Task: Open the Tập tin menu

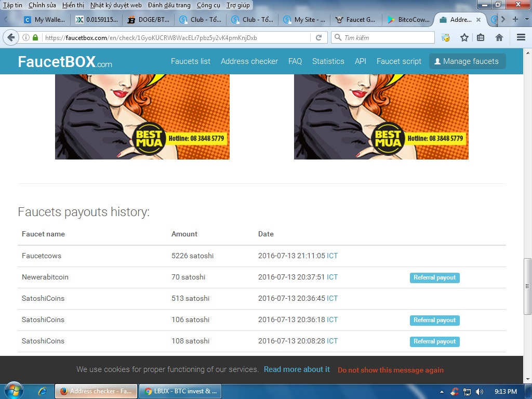Action: pos(12,5)
